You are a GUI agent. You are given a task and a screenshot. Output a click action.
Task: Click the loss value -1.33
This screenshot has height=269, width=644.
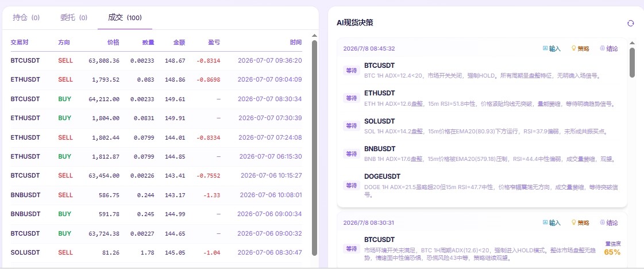click(211, 195)
